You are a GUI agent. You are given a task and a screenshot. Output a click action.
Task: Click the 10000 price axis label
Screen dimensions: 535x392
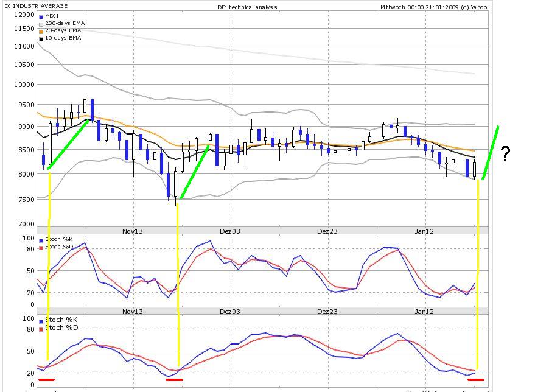pyautogui.click(x=24, y=85)
